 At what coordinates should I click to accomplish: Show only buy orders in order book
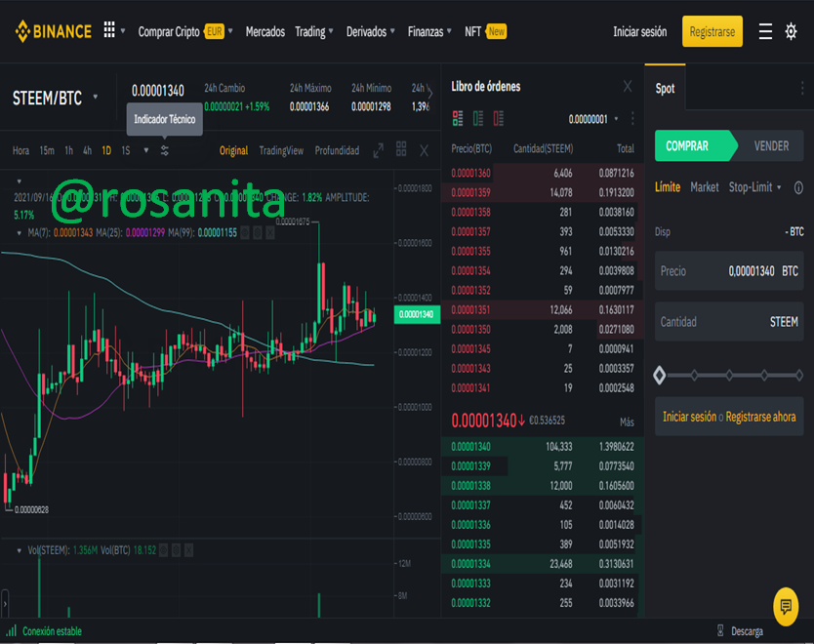pos(478,119)
